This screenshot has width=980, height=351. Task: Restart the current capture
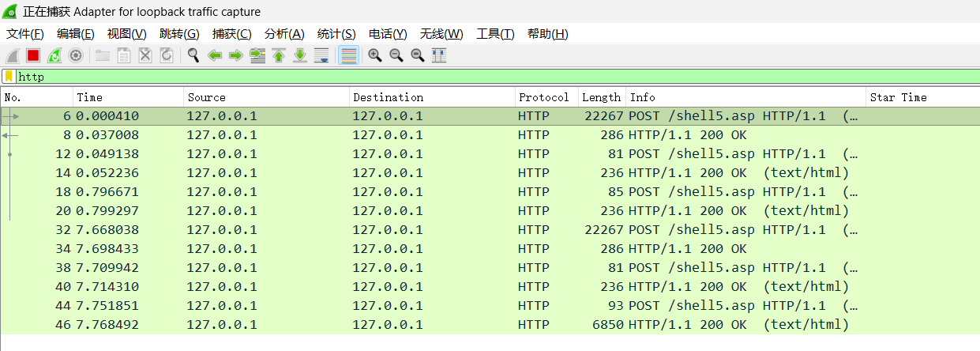(54, 55)
